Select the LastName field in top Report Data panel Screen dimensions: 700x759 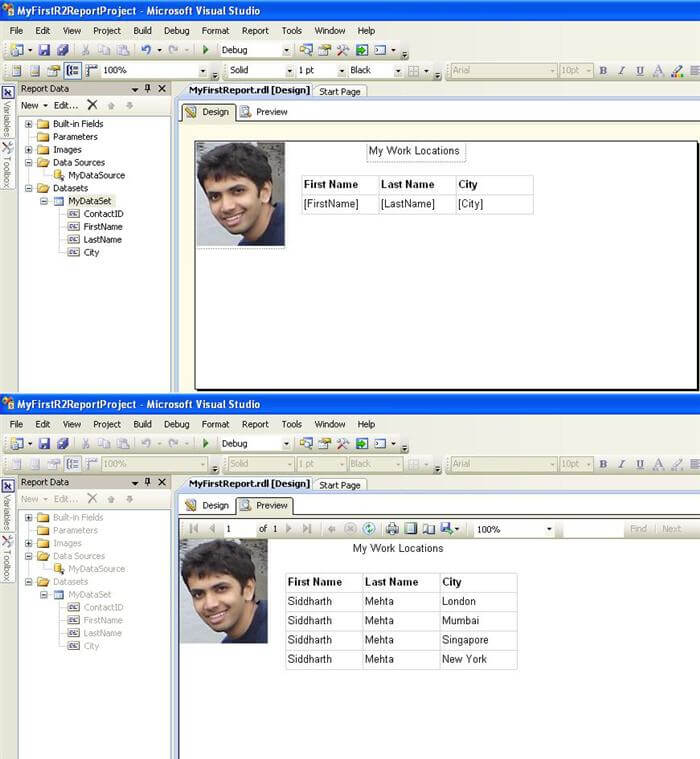(x=102, y=240)
